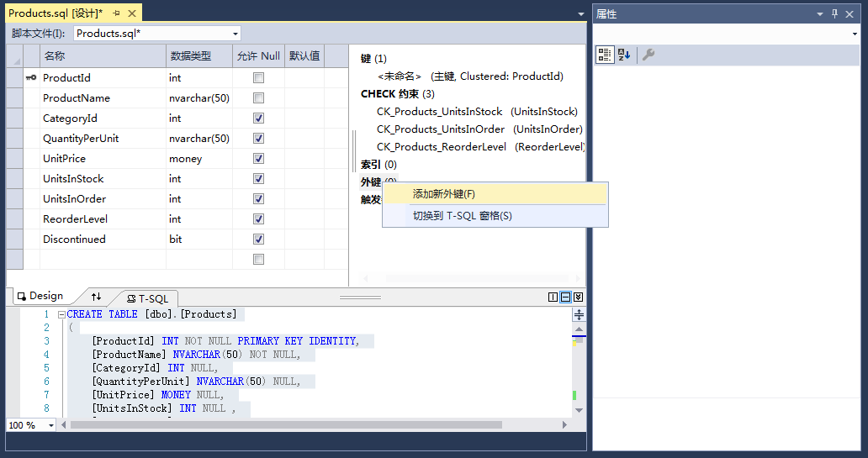Switch to the Design tab
868x458 pixels.
point(41,296)
